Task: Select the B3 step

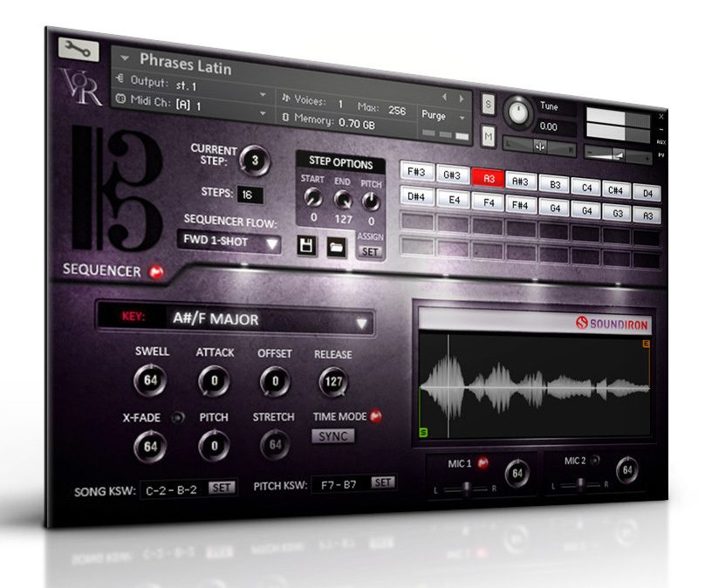Action: click(555, 184)
